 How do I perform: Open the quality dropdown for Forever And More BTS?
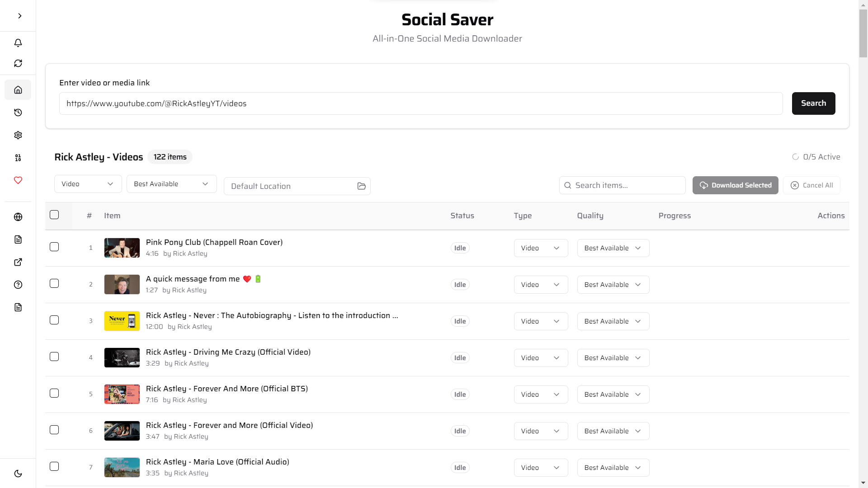613,394
